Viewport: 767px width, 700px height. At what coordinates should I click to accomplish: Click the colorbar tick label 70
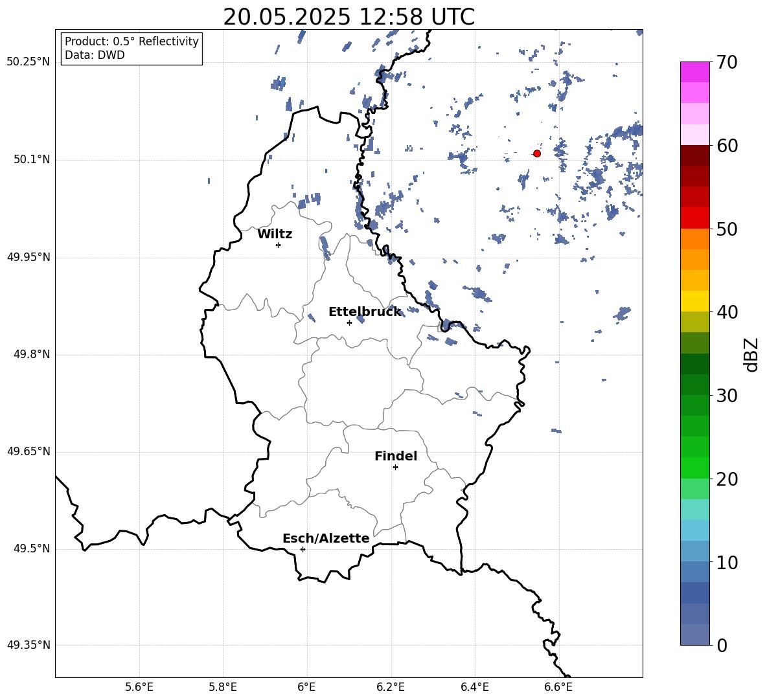(727, 63)
